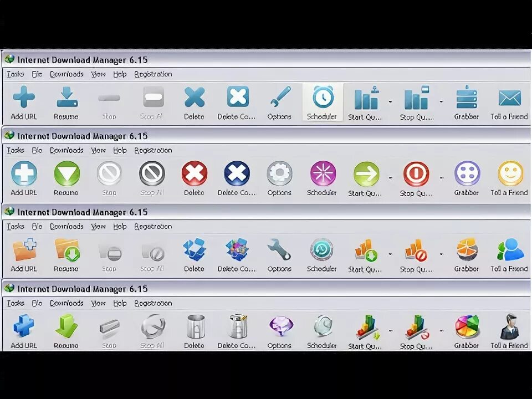This screenshot has width=532, height=399.
Task: Expand the Start Queue dropdown arrow in fourth toolbar
Action: pyautogui.click(x=390, y=330)
